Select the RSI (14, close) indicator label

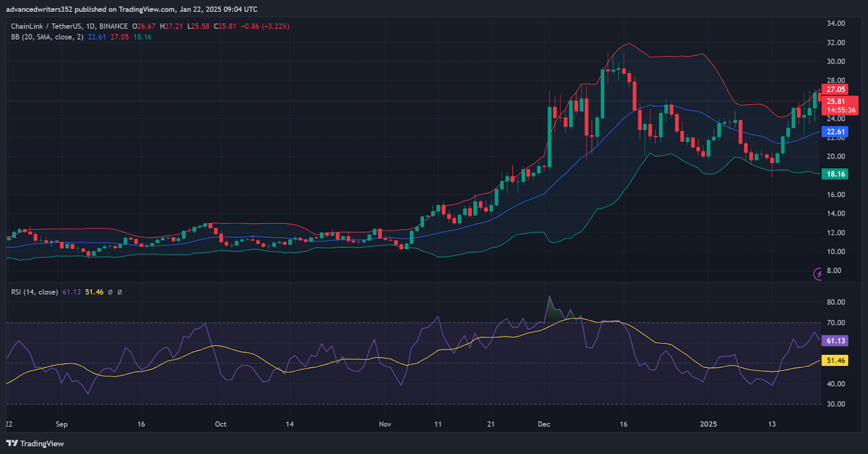[x=35, y=292]
